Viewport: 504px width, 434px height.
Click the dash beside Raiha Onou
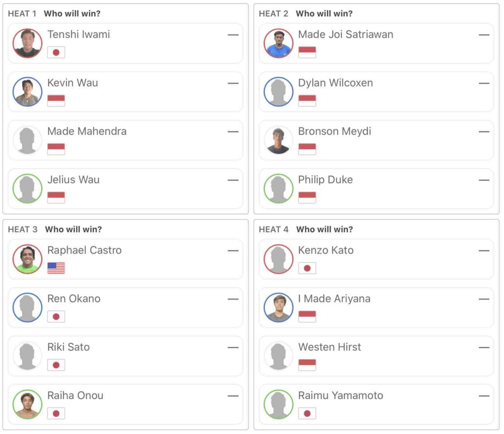(233, 396)
